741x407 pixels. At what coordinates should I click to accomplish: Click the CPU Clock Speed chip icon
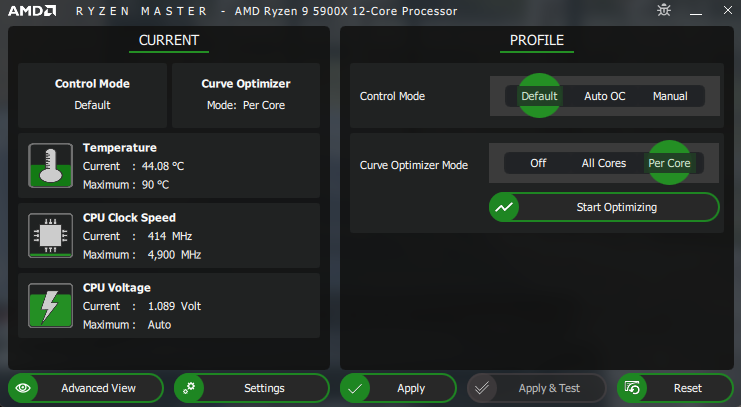click(x=47, y=236)
